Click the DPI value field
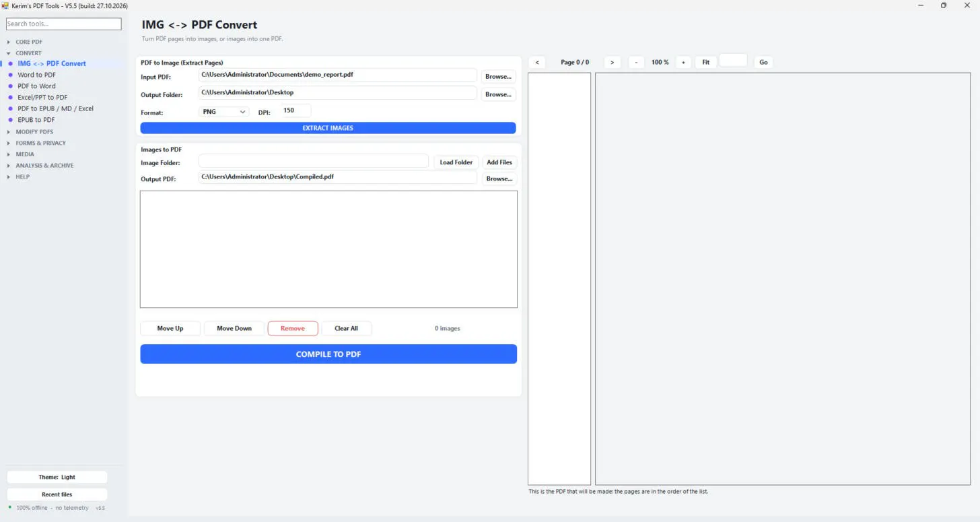The width and height of the screenshot is (980, 522). (x=295, y=110)
